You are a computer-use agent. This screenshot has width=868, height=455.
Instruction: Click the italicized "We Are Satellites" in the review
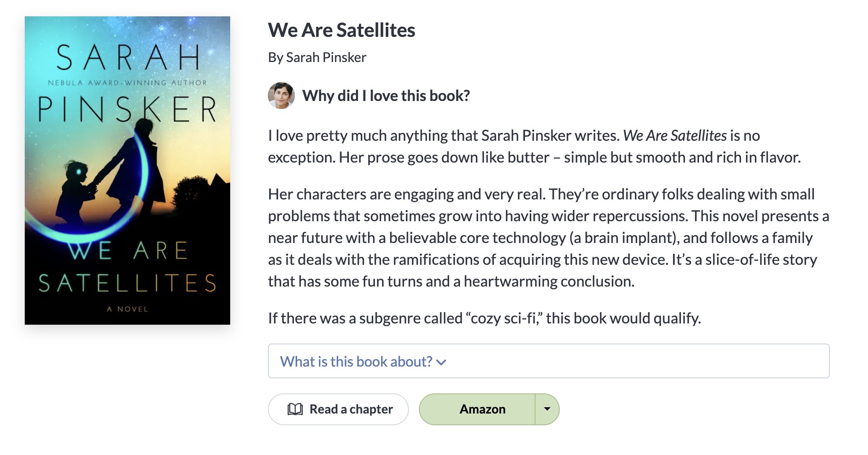[x=674, y=136]
